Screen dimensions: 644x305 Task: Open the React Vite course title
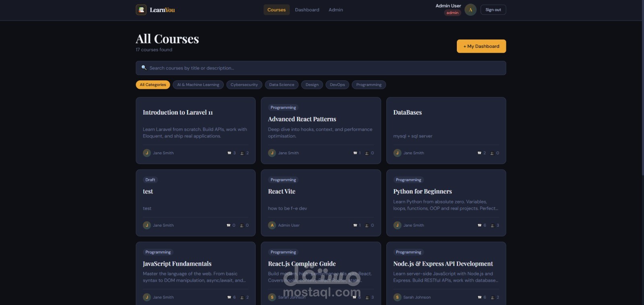click(x=282, y=191)
